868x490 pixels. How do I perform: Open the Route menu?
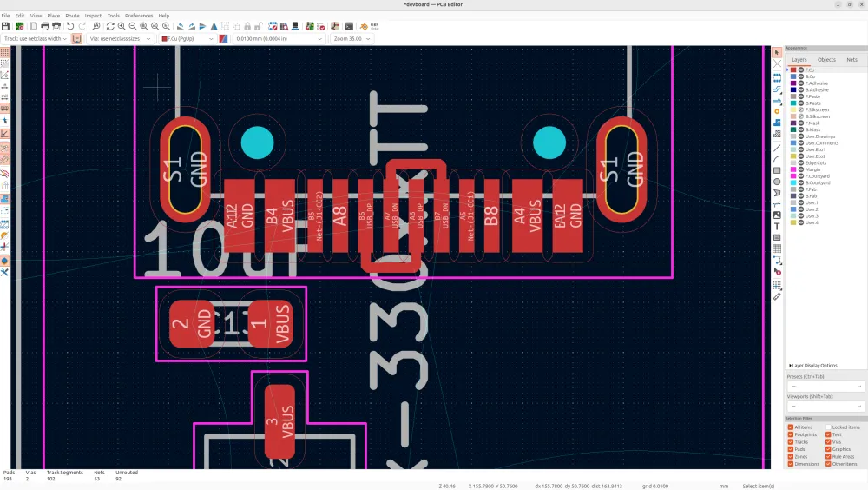click(72, 16)
